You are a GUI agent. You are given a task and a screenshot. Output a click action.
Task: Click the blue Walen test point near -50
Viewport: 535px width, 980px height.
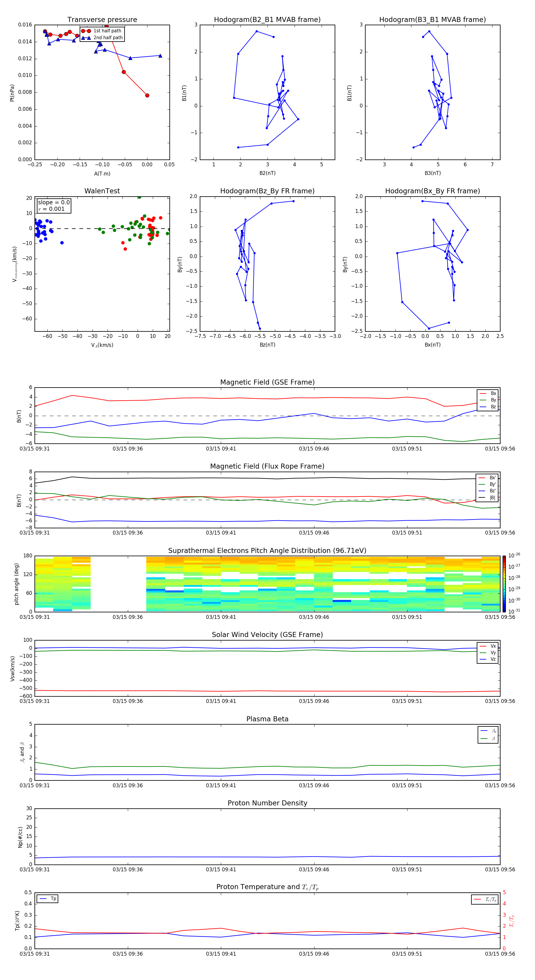tap(62, 243)
